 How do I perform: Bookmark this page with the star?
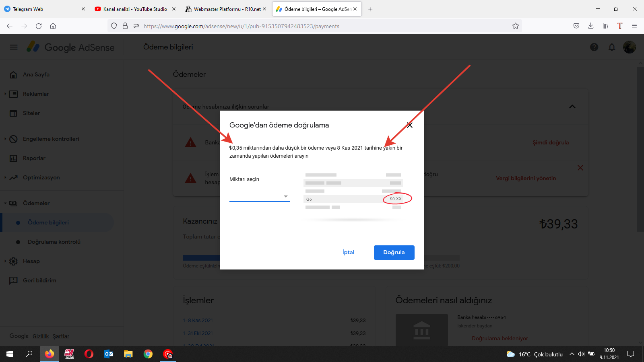(516, 26)
